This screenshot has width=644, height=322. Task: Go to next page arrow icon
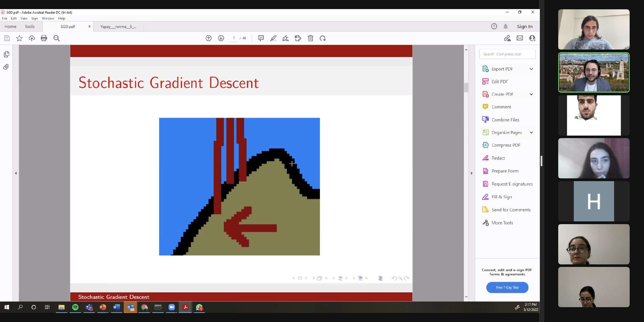coord(221,38)
